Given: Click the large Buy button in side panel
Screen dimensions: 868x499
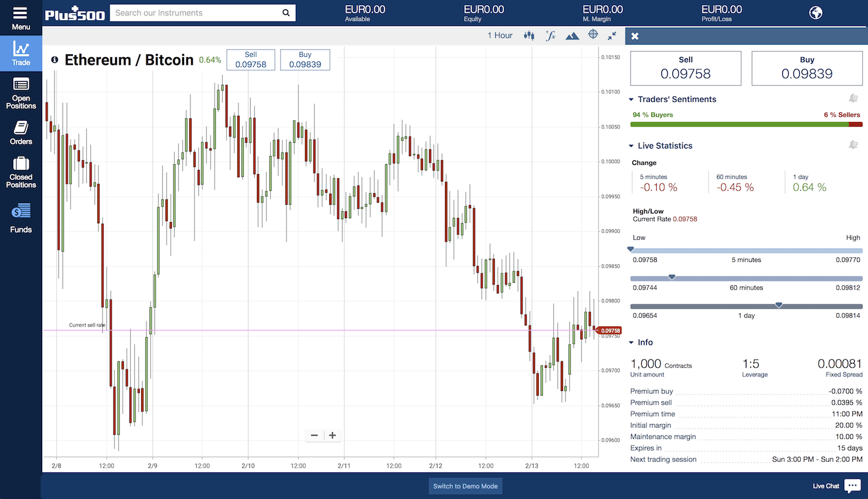Looking at the screenshot, I should [x=807, y=68].
